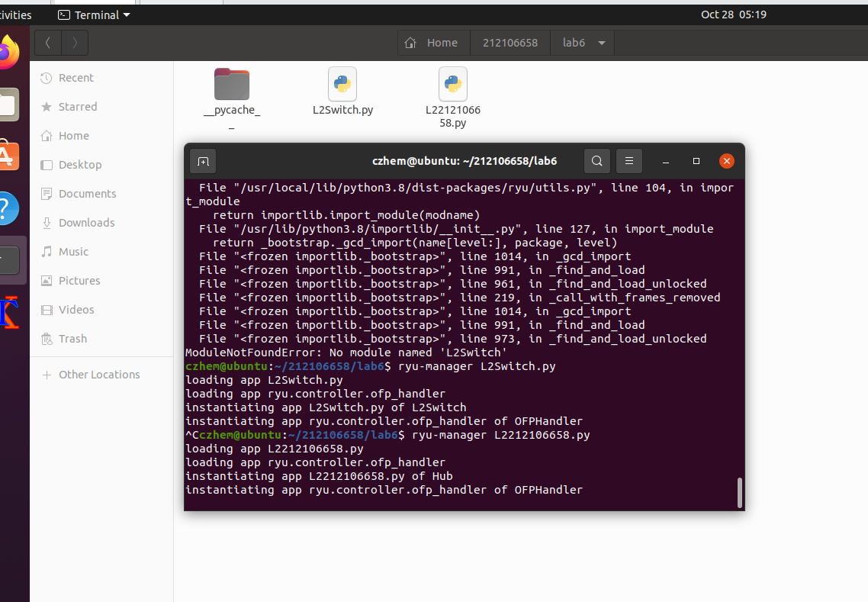Select the L2Switch.py Python file icon
This screenshot has height=602, width=868.
pos(342,84)
